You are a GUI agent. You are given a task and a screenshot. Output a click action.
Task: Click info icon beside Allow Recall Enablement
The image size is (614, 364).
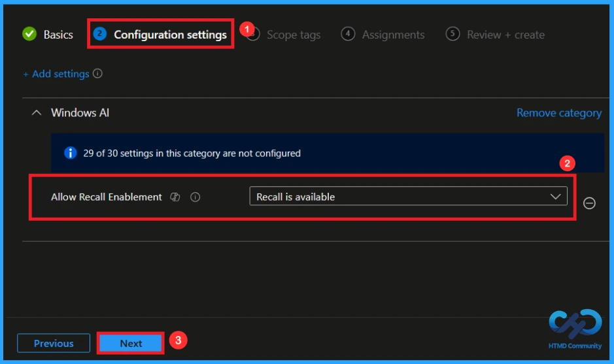pyautogui.click(x=195, y=197)
